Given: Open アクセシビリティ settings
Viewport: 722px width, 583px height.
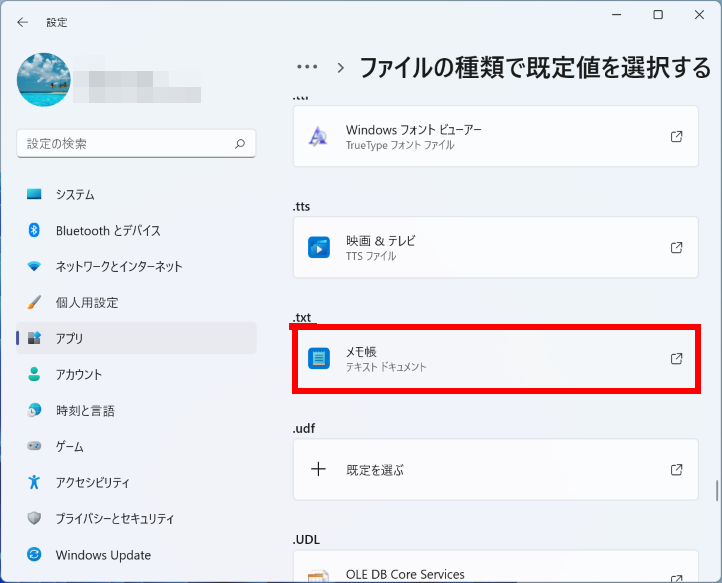Looking at the screenshot, I should coord(136,482).
